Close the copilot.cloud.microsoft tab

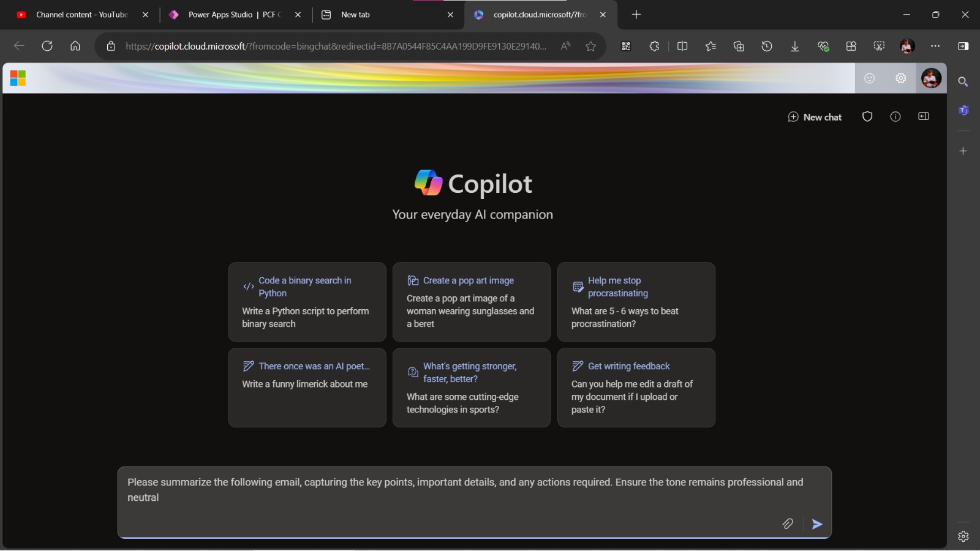point(603,15)
